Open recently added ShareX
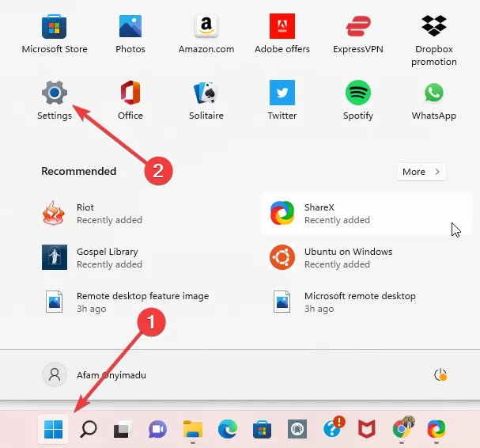The image size is (480, 448). tap(366, 213)
